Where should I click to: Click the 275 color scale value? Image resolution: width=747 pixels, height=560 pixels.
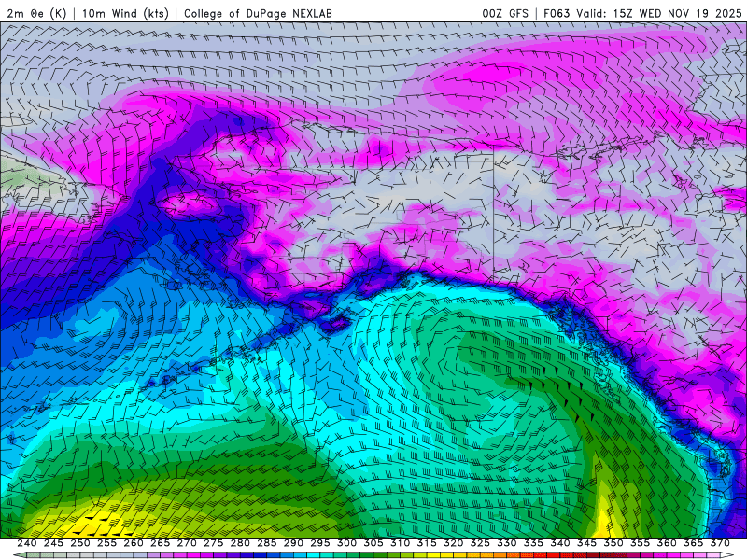pyautogui.click(x=214, y=543)
